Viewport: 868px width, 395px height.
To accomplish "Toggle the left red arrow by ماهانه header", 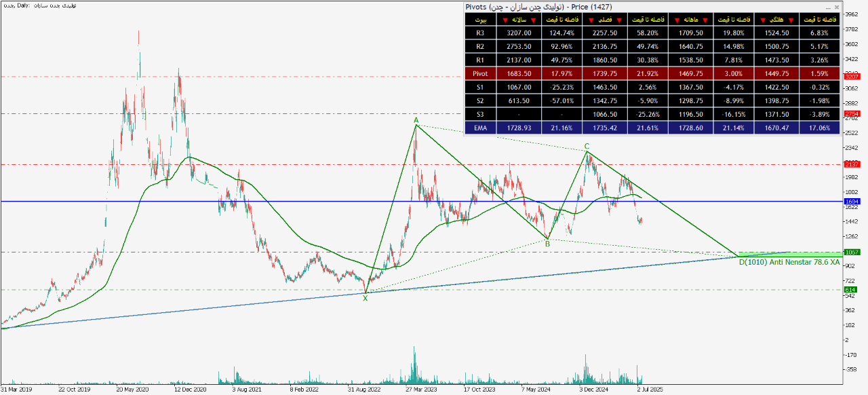I will pyautogui.click(x=677, y=20).
